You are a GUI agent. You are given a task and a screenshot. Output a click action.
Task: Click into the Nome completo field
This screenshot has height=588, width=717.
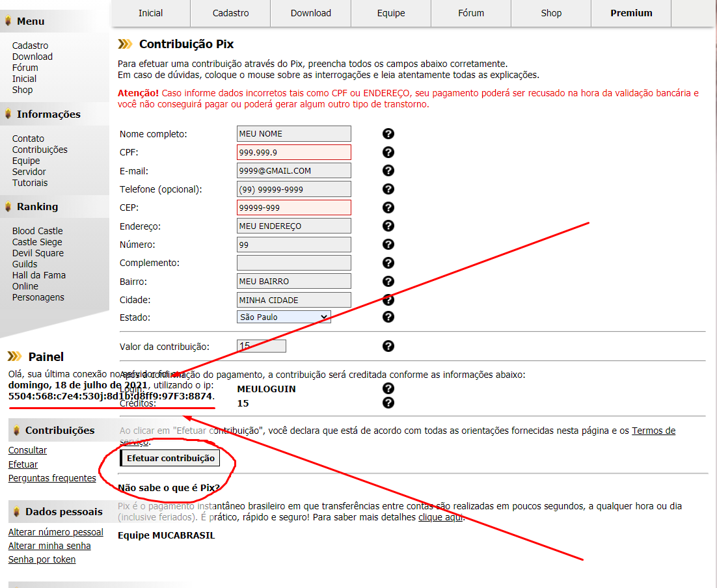[x=293, y=134]
